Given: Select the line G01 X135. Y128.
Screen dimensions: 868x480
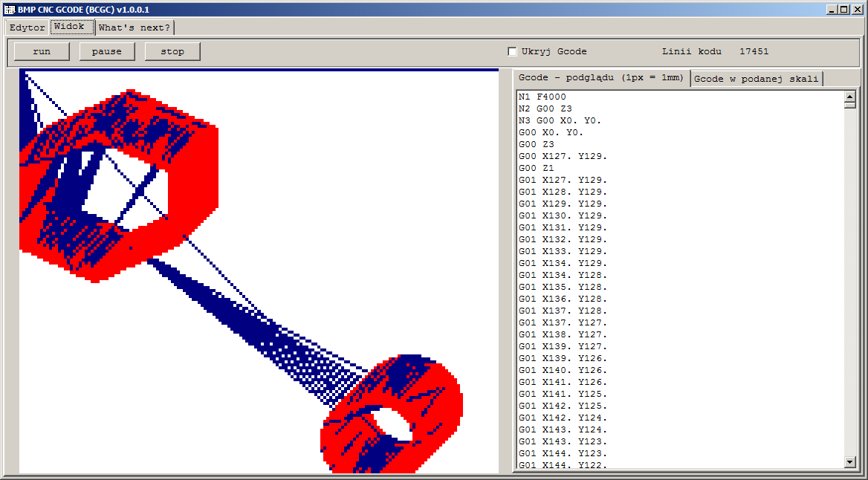Looking at the screenshot, I should (563, 287).
